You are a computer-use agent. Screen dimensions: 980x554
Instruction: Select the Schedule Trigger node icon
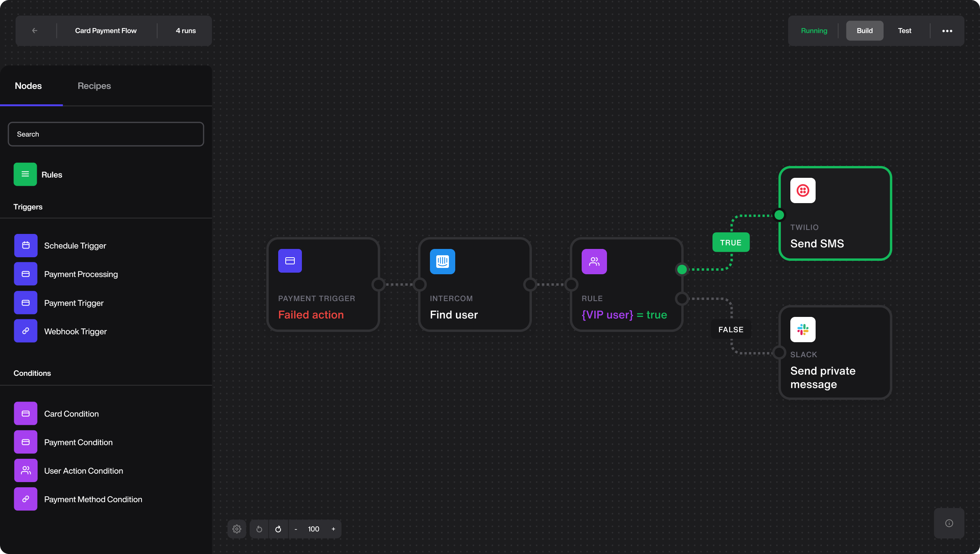(25, 245)
